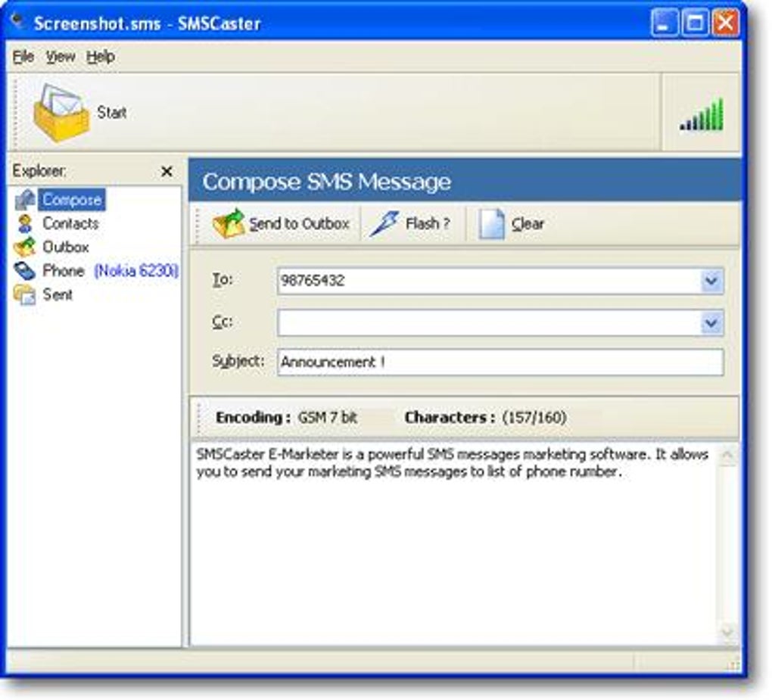Close the Explorer panel
This screenshot has width=772, height=700.
point(167,172)
